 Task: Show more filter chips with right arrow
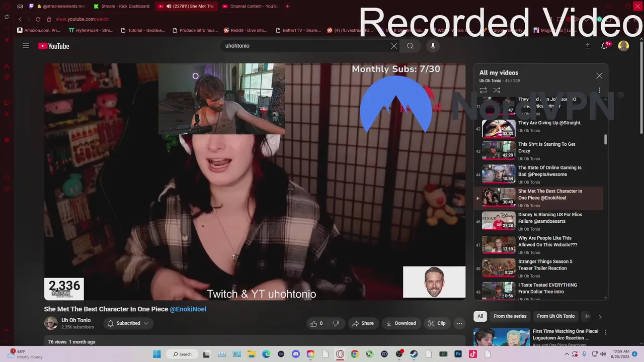(x=600, y=317)
